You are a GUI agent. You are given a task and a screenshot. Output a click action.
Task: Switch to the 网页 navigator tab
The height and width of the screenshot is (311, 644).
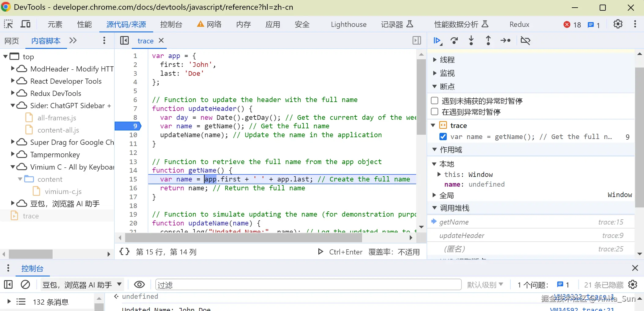pos(12,41)
